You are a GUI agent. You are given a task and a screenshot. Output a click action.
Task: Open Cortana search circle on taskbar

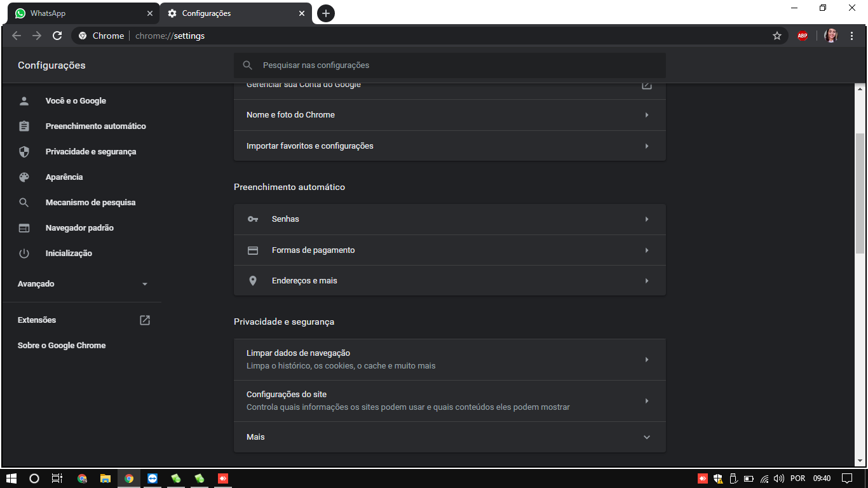pos(34,478)
